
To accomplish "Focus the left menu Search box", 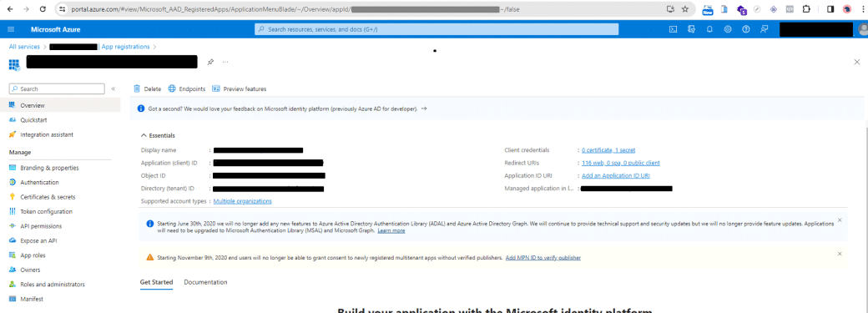I will pyautogui.click(x=57, y=88).
